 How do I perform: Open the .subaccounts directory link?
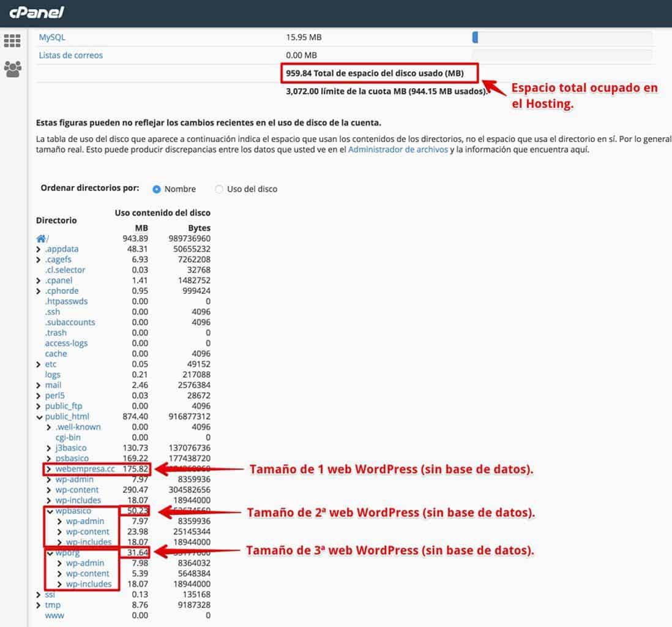click(x=70, y=323)
